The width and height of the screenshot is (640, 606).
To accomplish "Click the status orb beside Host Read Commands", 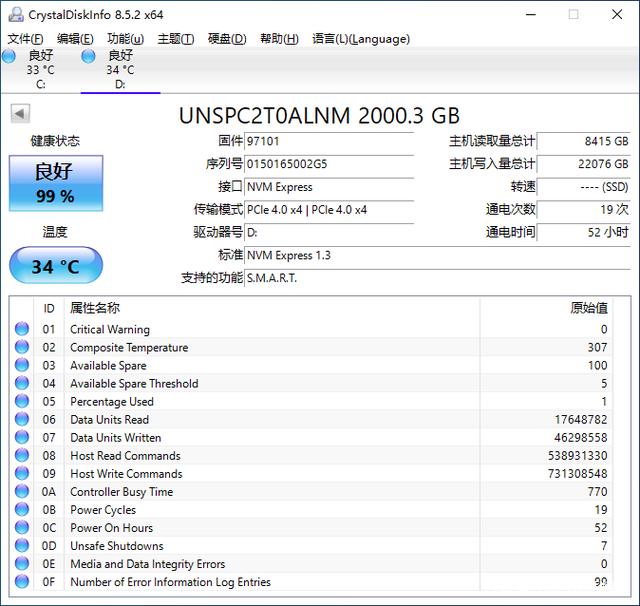I will 22,455.
